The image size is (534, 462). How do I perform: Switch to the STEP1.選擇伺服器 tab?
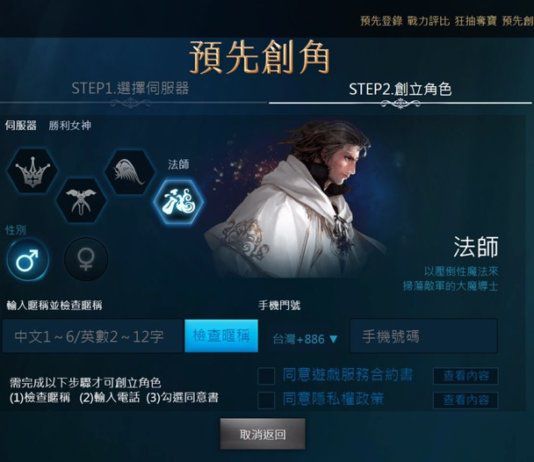[130, 89]
